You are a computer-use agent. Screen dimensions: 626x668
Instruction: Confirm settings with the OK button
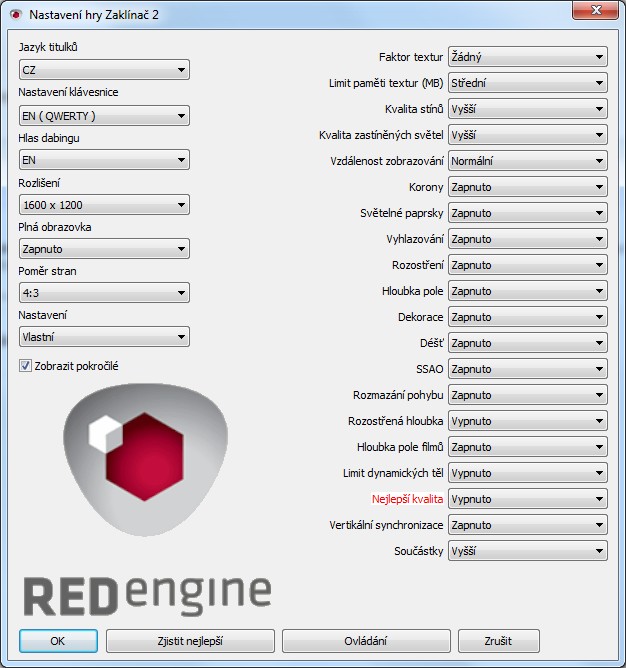coord(58,641)
